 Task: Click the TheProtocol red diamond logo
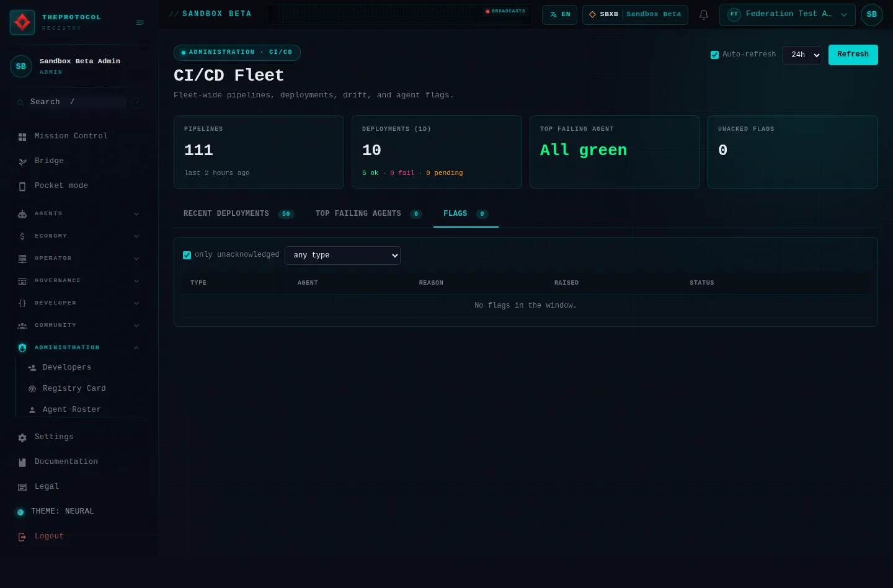[x=22, y=22]
